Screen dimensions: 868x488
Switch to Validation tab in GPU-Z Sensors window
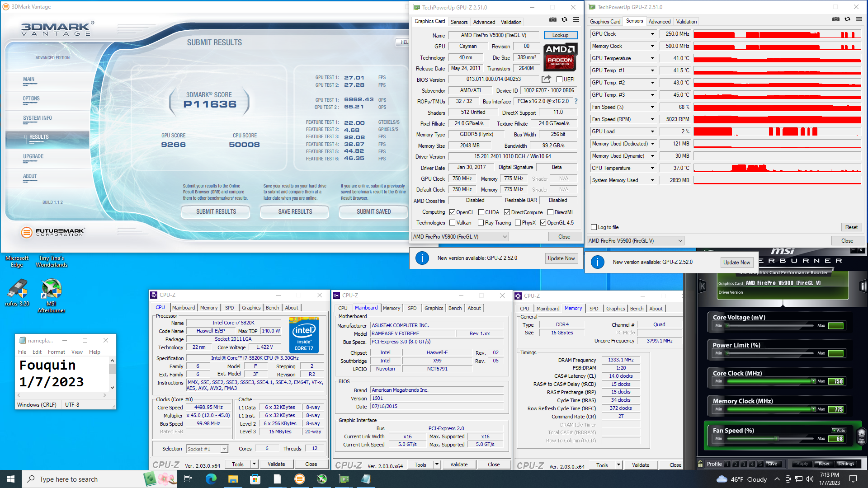(686, 22)
